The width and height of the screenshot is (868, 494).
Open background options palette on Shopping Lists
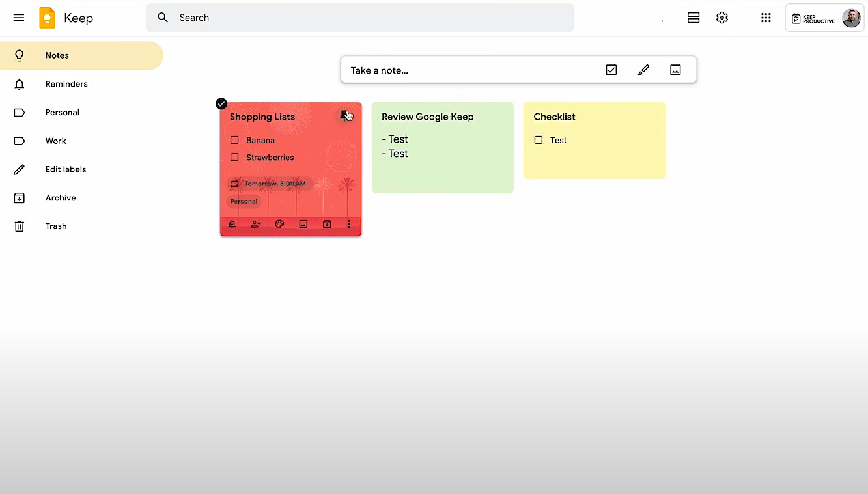point(279,224)
